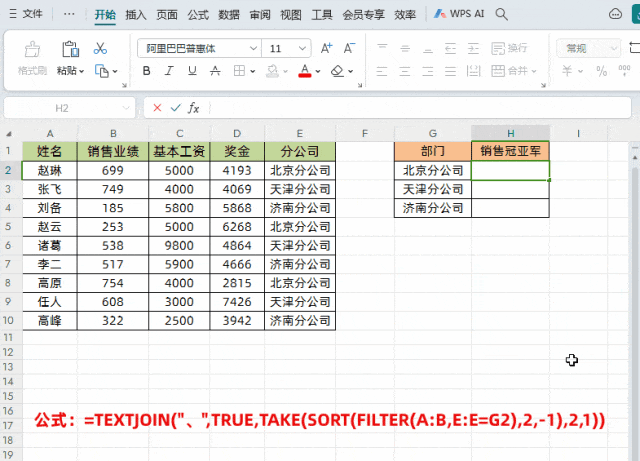This screenshot has height=461, width=640.
Task: Toggle Italic formatting
Action: pos(169,71)
